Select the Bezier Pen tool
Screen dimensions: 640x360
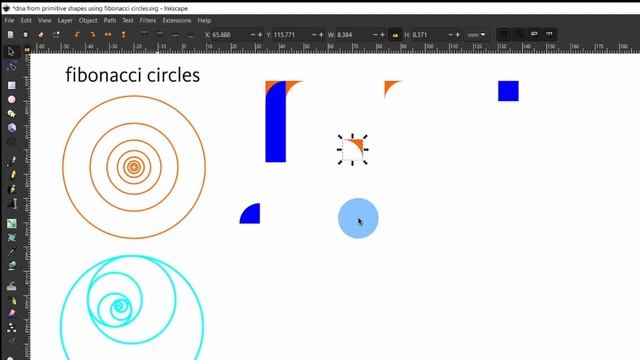(11, 161)
